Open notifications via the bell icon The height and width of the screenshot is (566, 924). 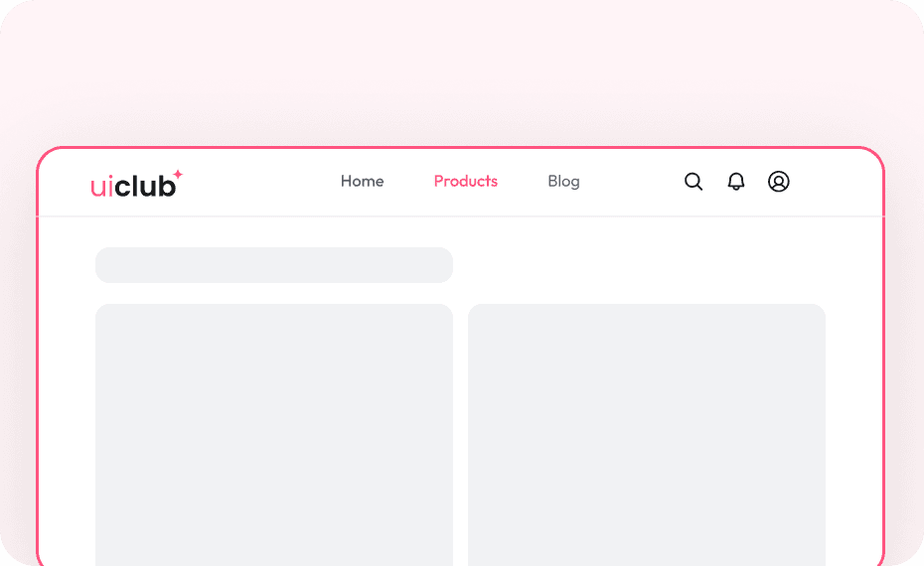[736, 182]
